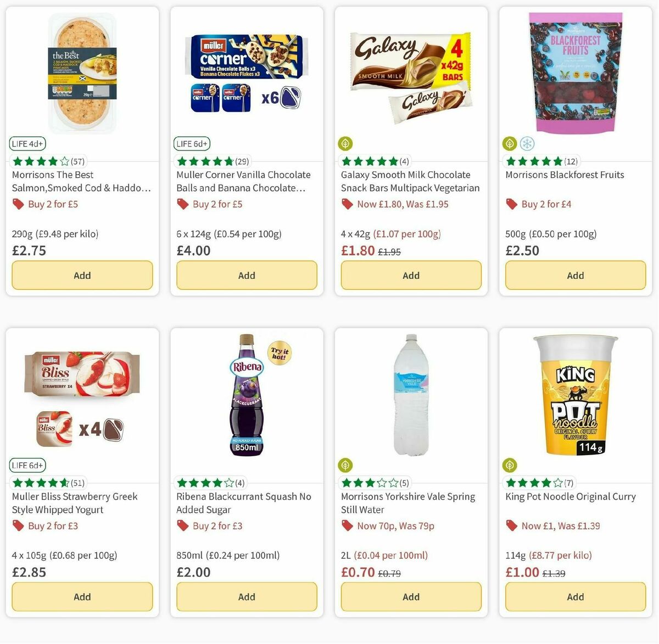The width and height of the screenshot is (659, 644).
Task: Open the Muller Corner Vanilla Chocolate Balls link
Action: [x=243, y=181]
